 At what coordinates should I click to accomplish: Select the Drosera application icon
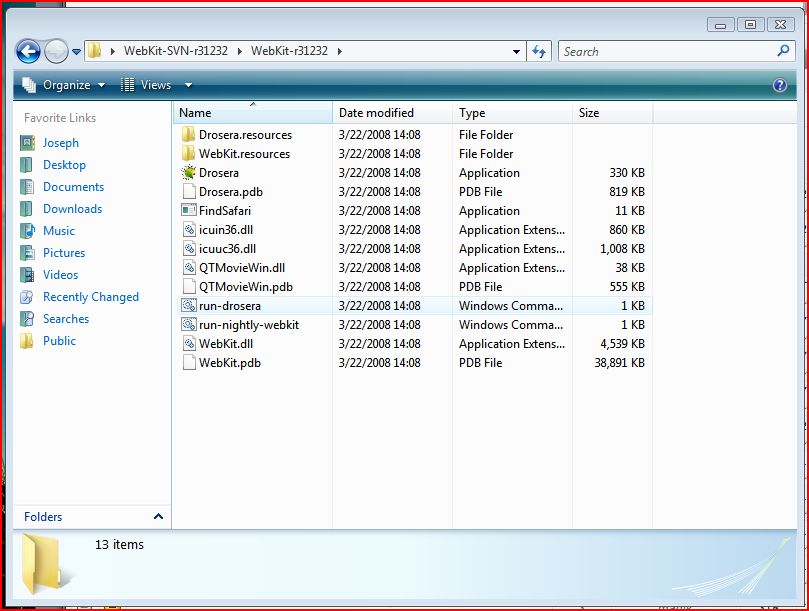(189, 172)
